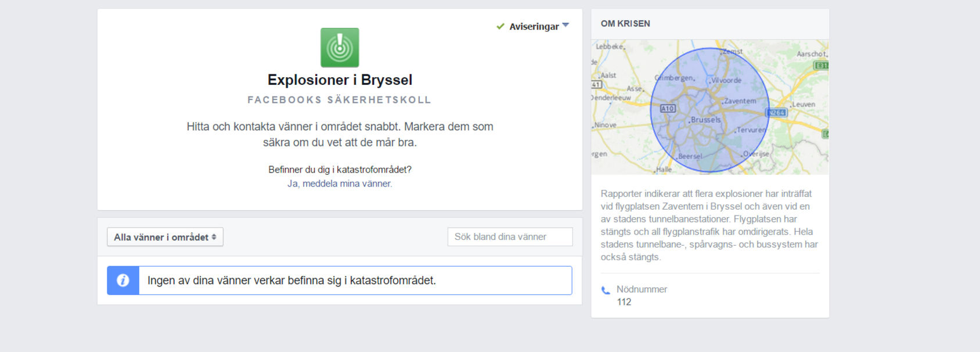The width and height of the screenshot is (980, 352).
Task: Open the Brussels crisis area map
Action: pos(709,107)
